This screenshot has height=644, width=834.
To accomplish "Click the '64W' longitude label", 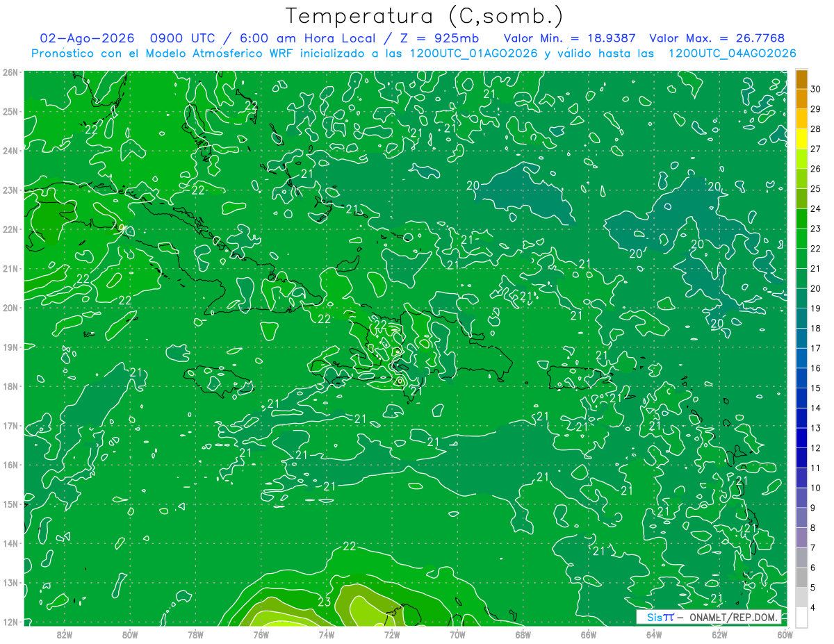I will point(654,634).
